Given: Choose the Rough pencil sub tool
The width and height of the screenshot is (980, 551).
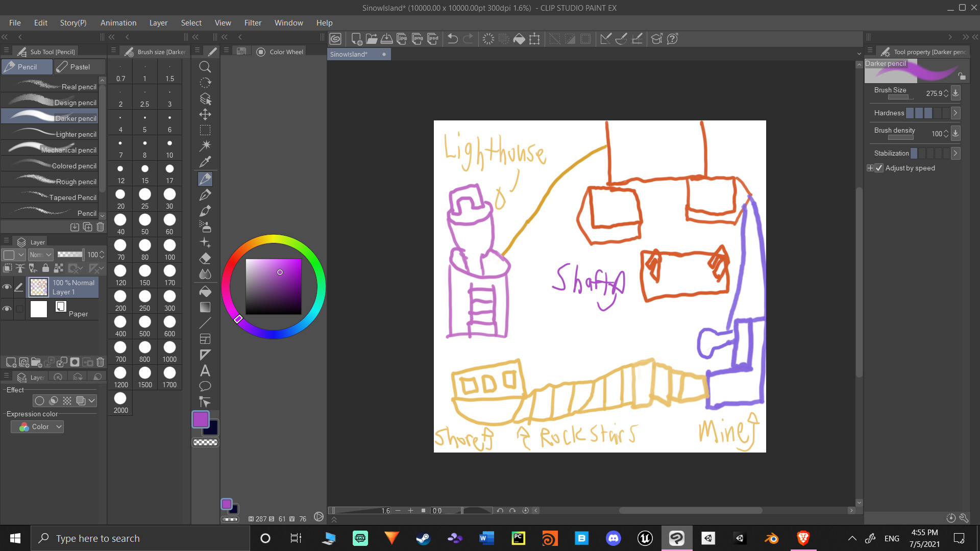Looking at the screenshot, I should click(x=51, y=181).
